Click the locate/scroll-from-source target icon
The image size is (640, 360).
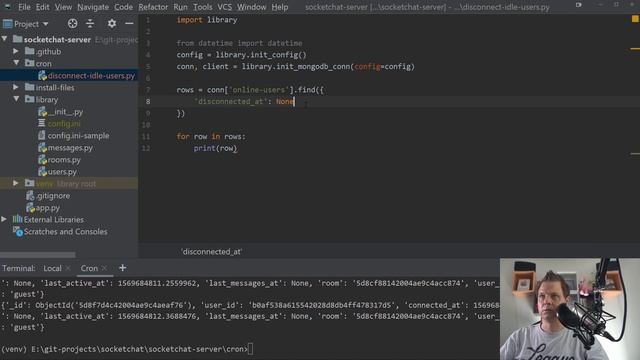tap(72, 24)
